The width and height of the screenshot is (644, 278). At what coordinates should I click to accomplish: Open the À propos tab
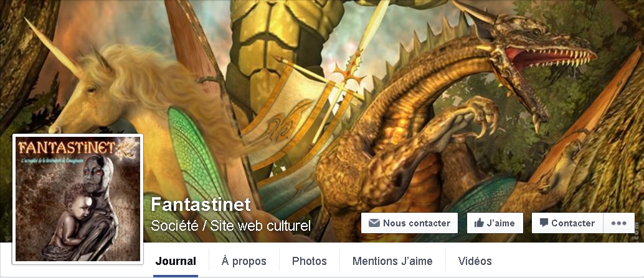click(x=244, y=261)
